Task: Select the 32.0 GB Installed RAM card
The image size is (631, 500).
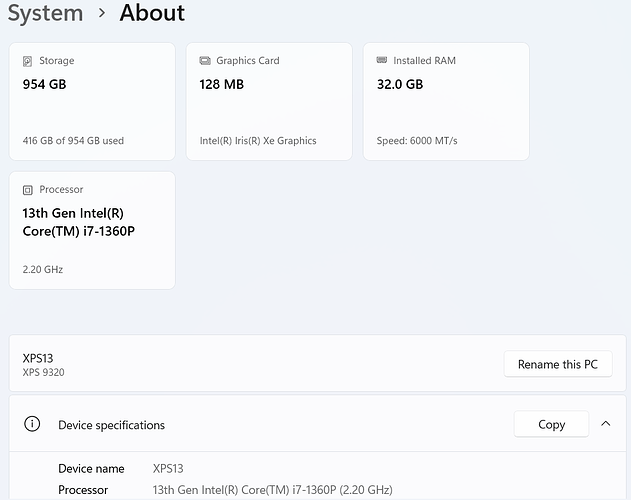Action: coord(446,101)
